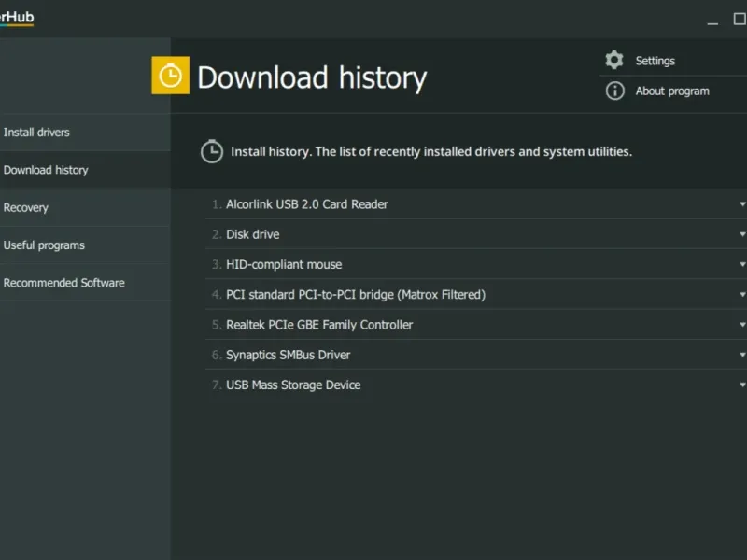Maximize the DriverHub window
747x560 pixels.
740,19
